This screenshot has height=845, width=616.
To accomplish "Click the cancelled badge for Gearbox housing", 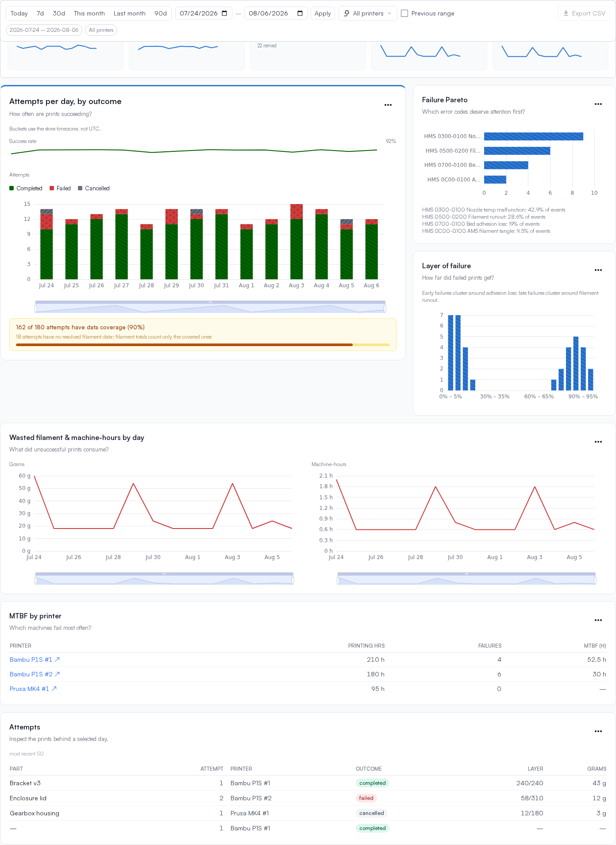I will [x=372, y=813].
